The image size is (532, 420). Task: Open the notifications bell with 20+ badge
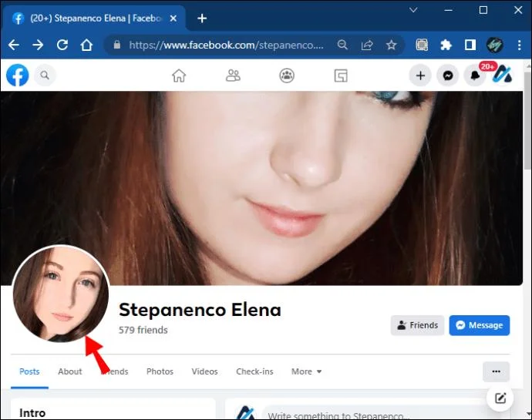click(x=475, y=76)
